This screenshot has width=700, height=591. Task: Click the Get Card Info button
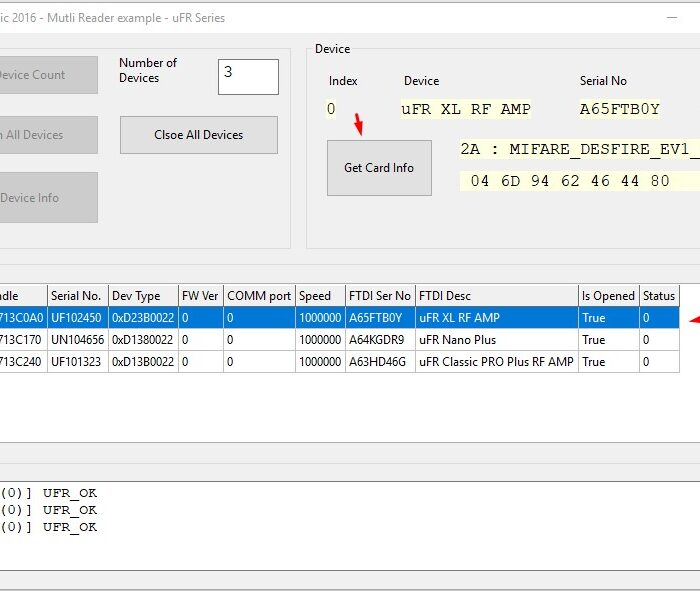coord(379,168)
